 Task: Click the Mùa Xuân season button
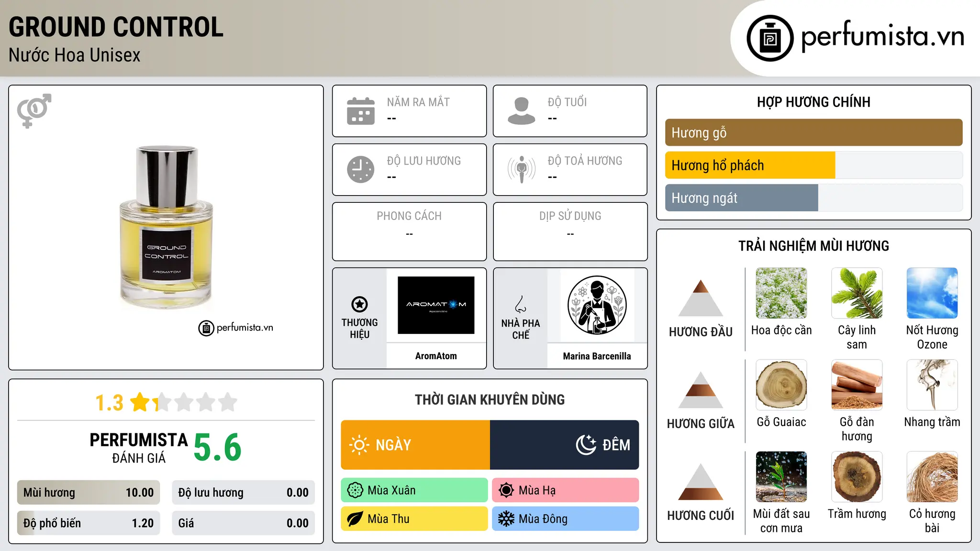point(414,490)
